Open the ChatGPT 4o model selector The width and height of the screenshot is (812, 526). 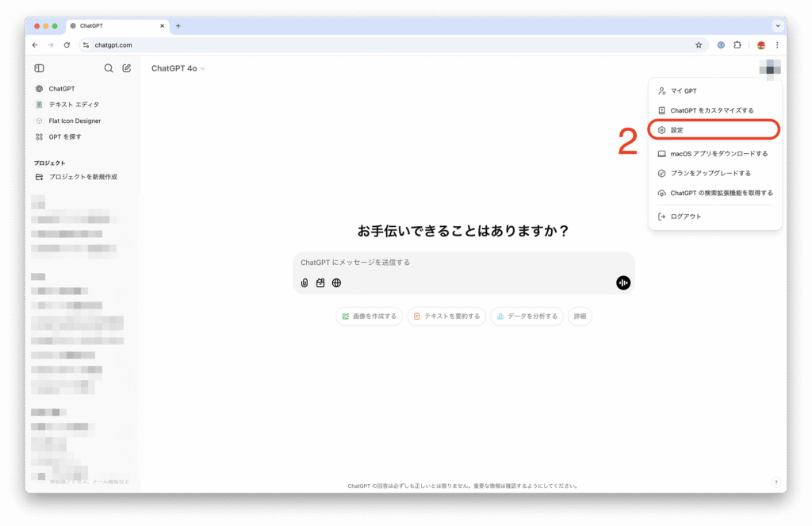178,68
